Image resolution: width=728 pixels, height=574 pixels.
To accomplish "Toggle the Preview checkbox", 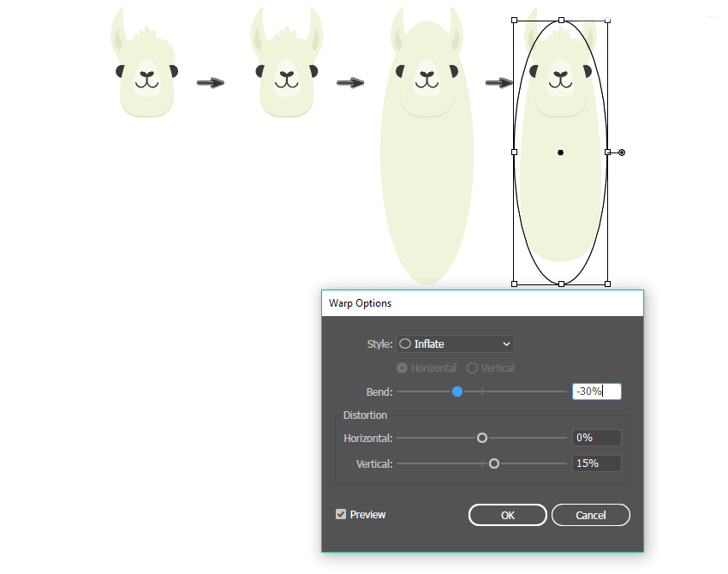I will [341, 514].
